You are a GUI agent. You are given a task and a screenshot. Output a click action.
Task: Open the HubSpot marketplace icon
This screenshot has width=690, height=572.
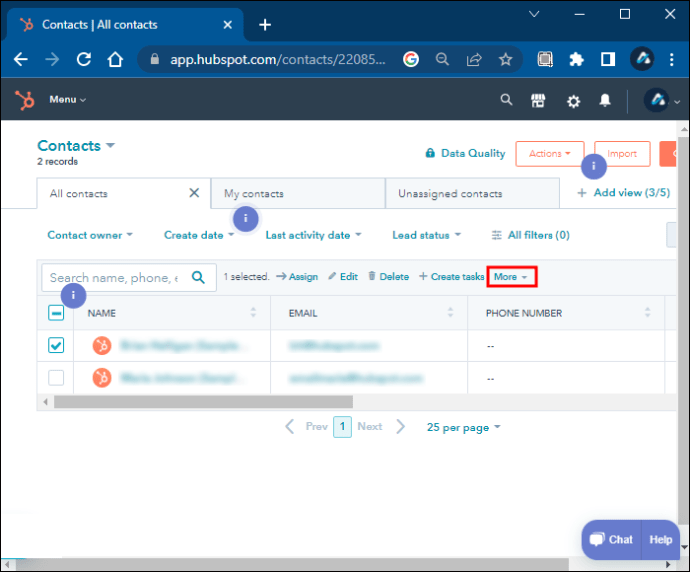tap(539, 100)
